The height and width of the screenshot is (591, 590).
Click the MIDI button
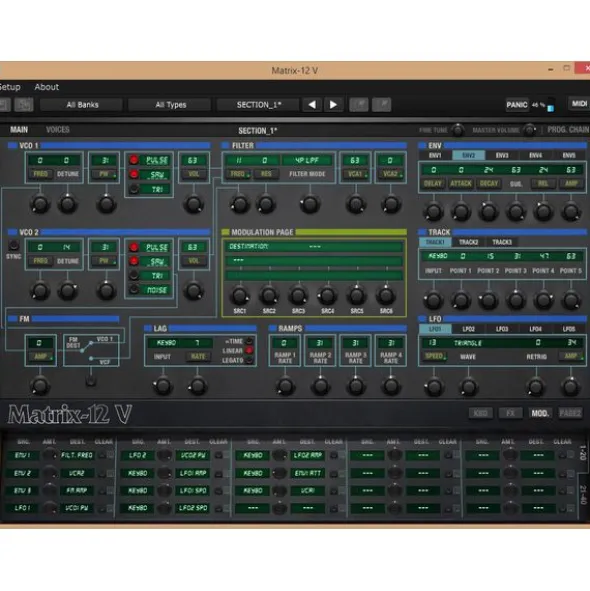(579, 103)
